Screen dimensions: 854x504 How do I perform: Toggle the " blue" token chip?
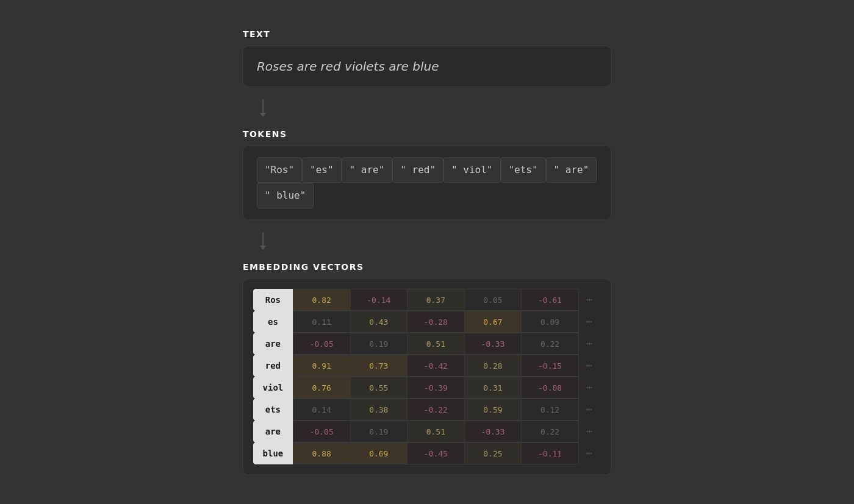pyautogui.click(x=285, y=195)
